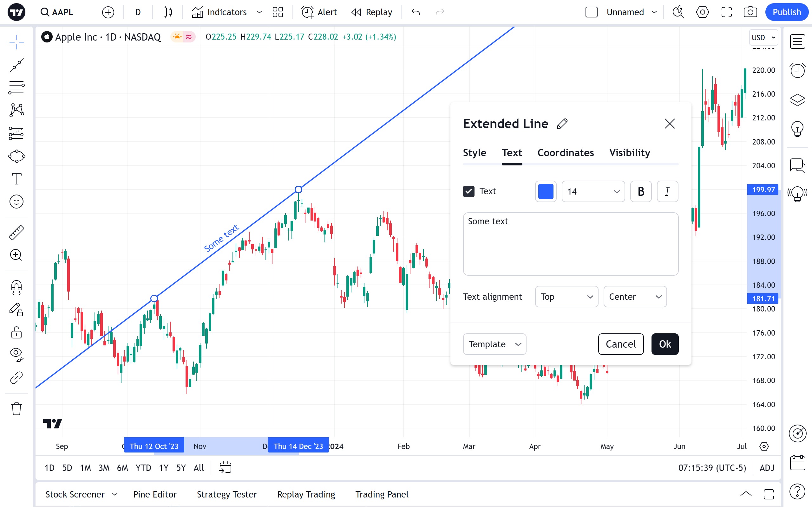Click the trash remove objects icon
This screenshot has height=507, width=812.
pyautogui.click(x=16, y=409)
